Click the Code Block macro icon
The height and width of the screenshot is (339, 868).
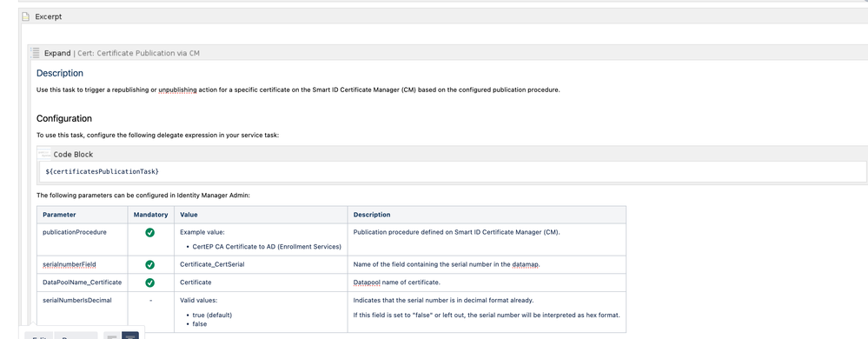(x=44, y=155)
